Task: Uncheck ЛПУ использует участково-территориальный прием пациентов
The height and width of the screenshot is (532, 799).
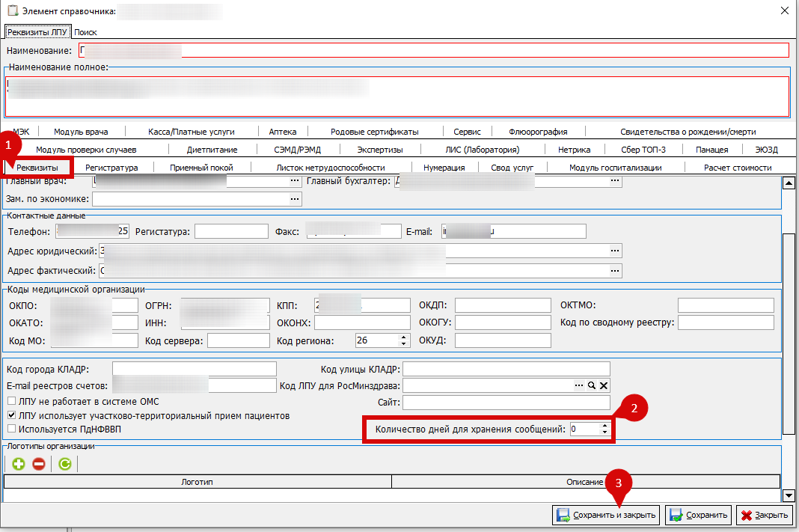Action: (x=12, y=415)
